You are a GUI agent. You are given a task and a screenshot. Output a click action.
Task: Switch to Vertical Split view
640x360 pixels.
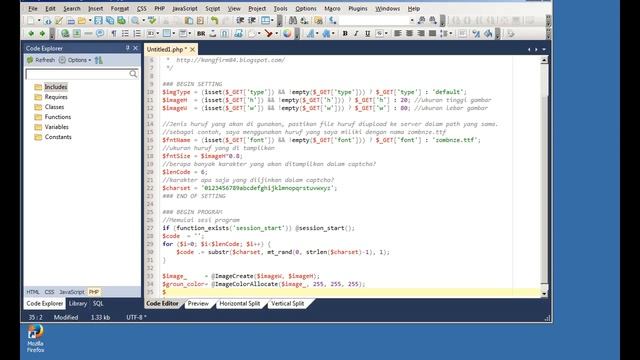(287, 303)
